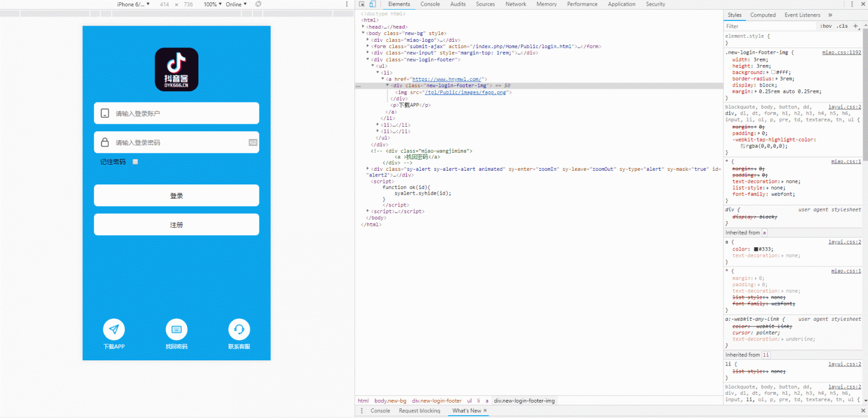This screenshot has width=868, height=418.
Task: Collapse the body new-bg element node
Action: pyautogui.click(x=363, y=33)
